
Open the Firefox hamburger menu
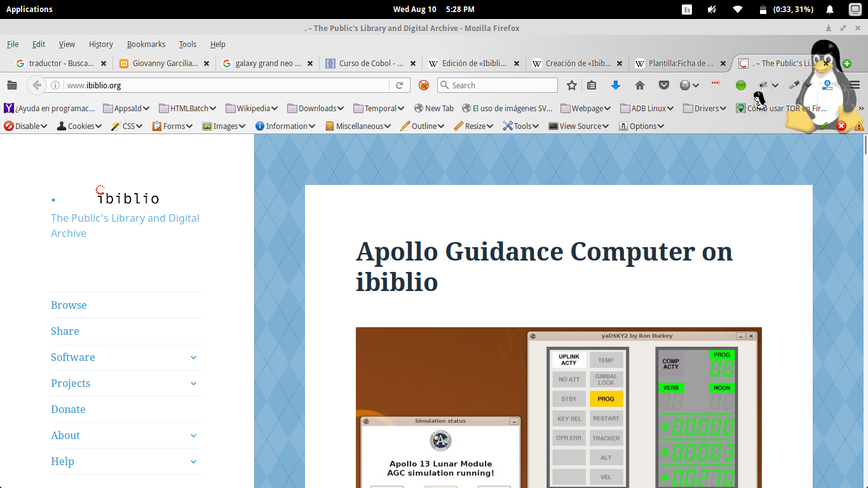click(855, 85)
